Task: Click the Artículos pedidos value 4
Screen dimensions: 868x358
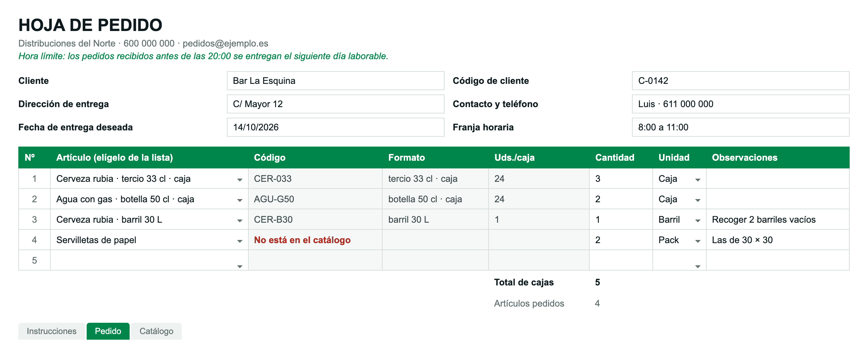Action: 597,303
